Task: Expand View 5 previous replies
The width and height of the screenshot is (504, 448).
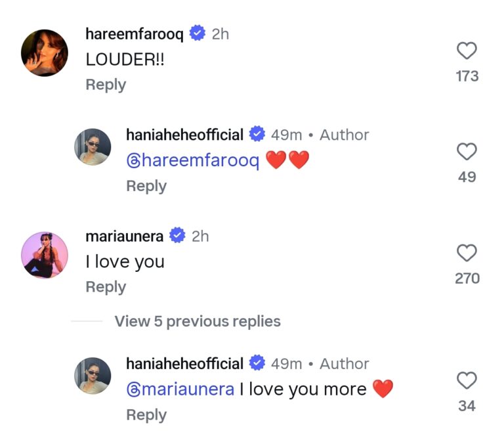Action: 197,321
